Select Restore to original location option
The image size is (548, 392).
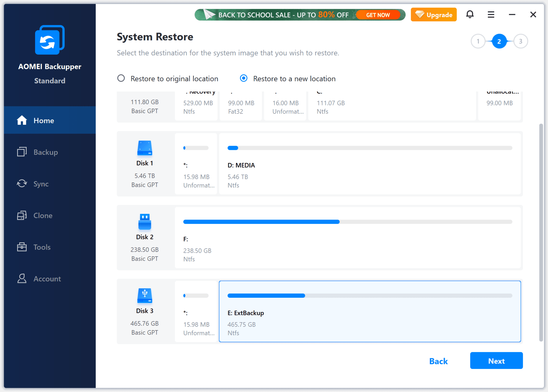click(168, 78)
